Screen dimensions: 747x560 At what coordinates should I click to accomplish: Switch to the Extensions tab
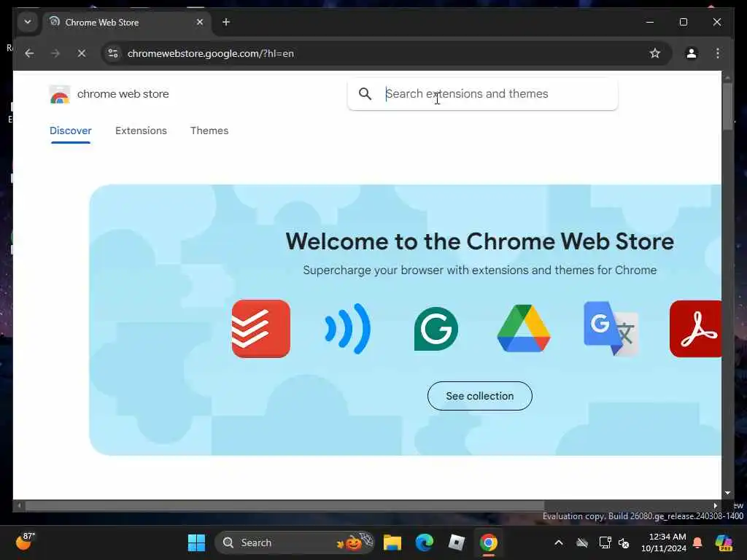[141, 131]
